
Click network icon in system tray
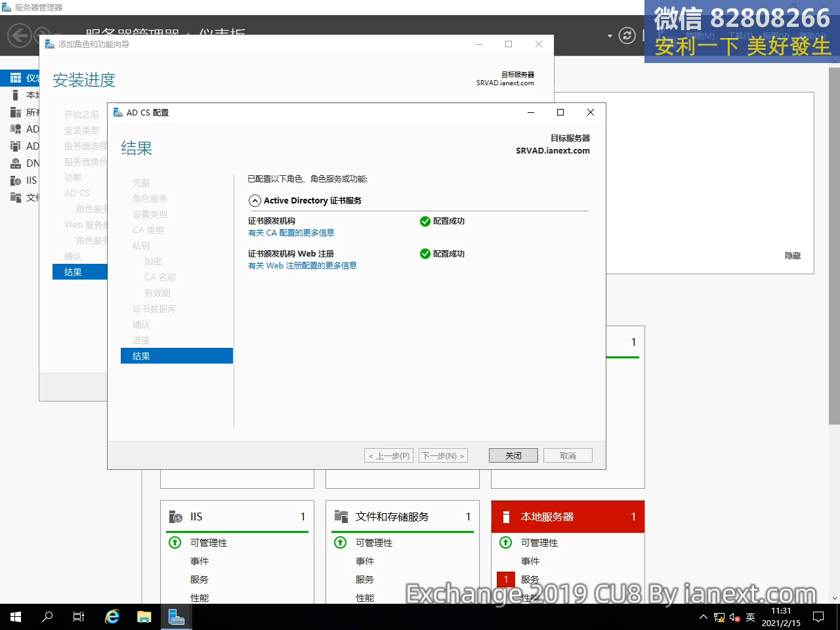point(719,617)
